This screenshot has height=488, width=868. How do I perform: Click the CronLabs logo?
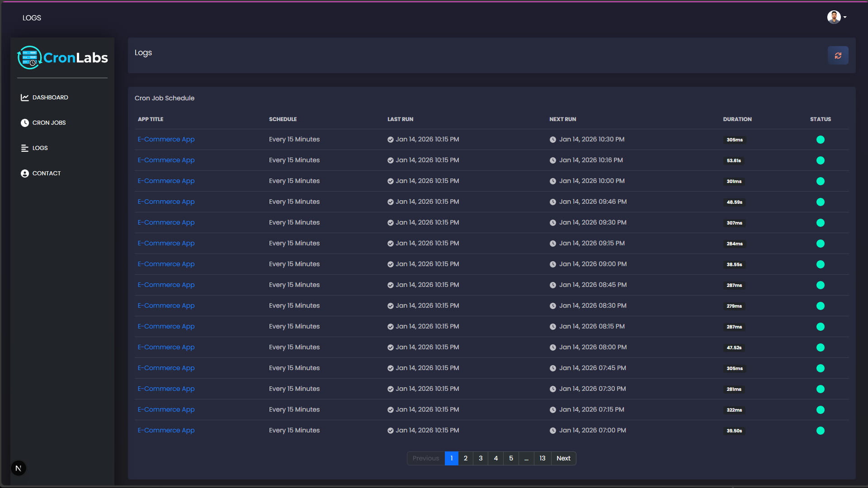coord(62,58)
